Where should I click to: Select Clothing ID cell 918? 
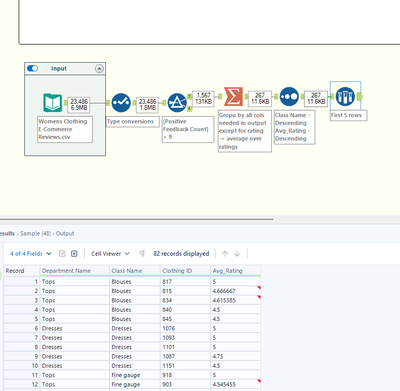[x=185, y=375]
